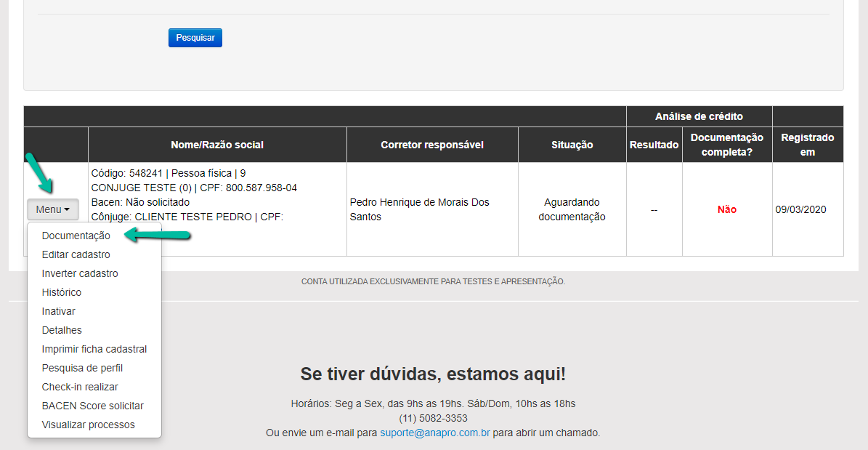
Task: Click Check-in realizar in the menu
Action: click(x=80, y=387)
